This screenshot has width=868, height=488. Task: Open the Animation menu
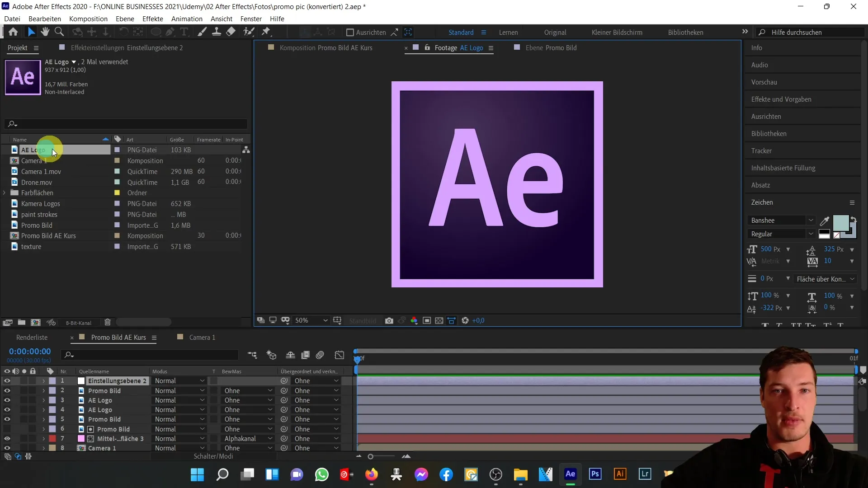click(x=187, y=19)
